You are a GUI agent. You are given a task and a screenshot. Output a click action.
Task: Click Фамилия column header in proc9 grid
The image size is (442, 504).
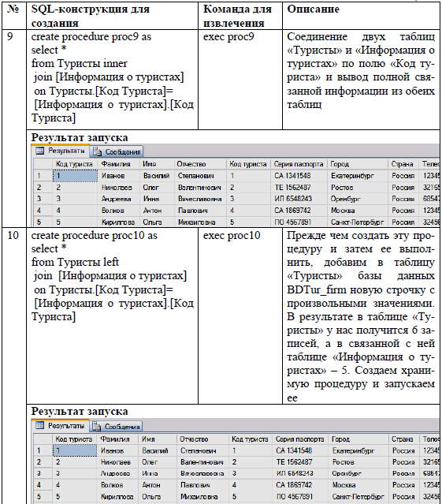[x=118, y=164]
